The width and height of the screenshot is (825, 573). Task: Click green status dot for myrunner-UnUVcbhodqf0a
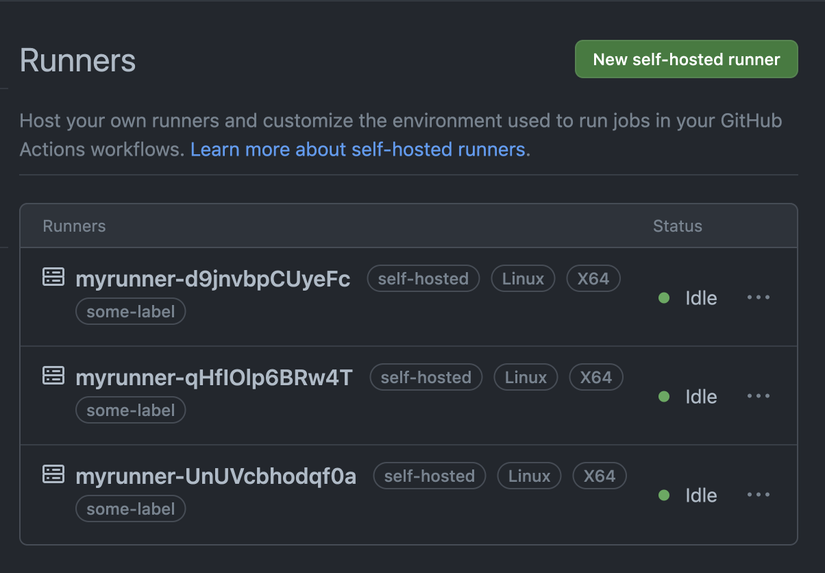(x=664, y=495)
